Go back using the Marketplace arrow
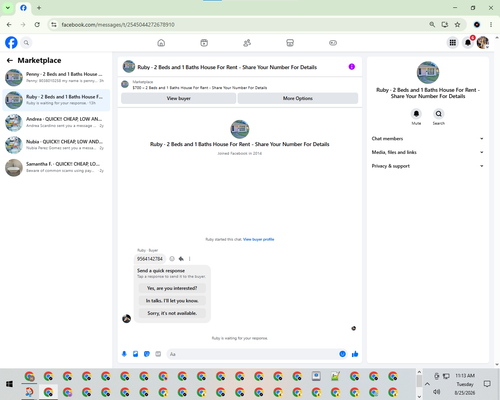500x400 pixels. click(10, 60)
